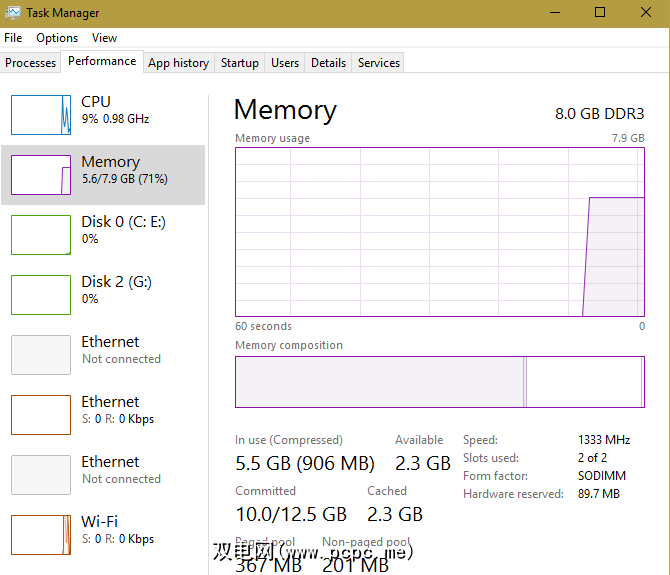Open the Disk 2 (G:) graph thumbnail
Viewport: 670px width, 575px height.
(41, 295)
